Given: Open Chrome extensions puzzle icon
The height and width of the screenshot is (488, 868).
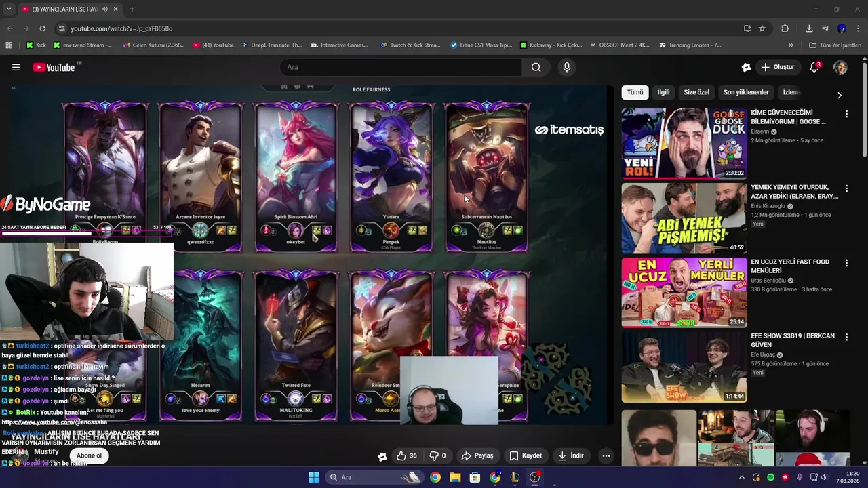Looking at the screenshot, I should 785,28.
